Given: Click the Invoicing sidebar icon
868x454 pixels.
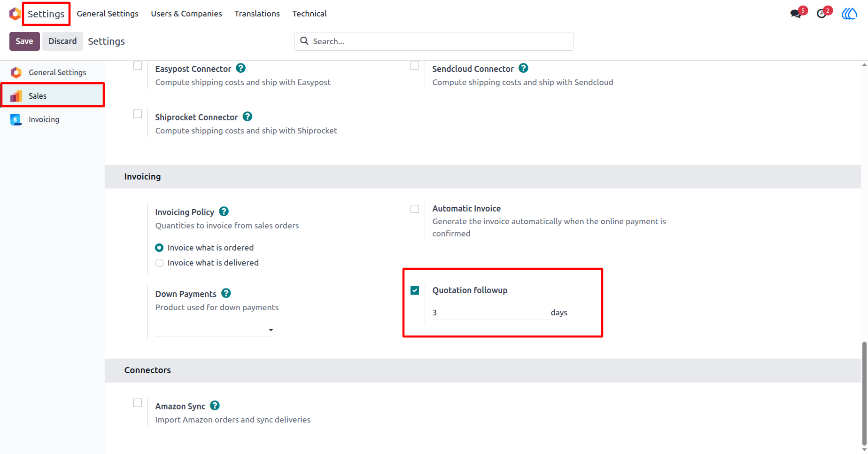Looking at the screenshot, I should (16, 119).
